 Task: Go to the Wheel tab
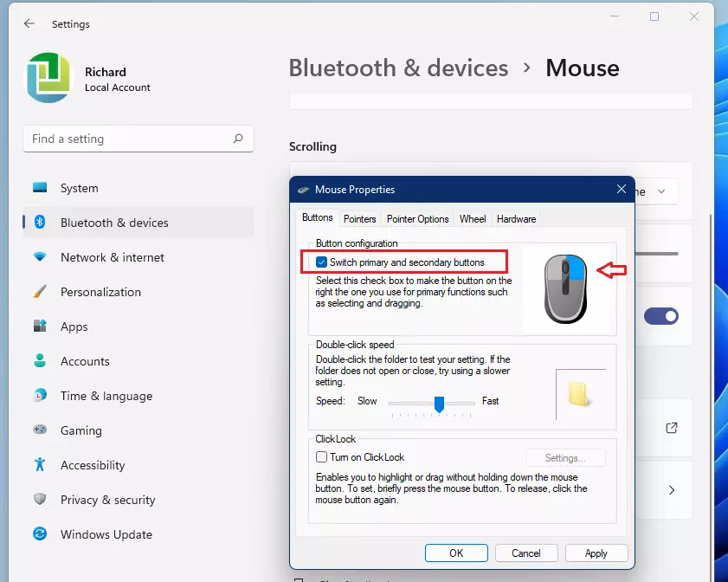tap(473, 219)
